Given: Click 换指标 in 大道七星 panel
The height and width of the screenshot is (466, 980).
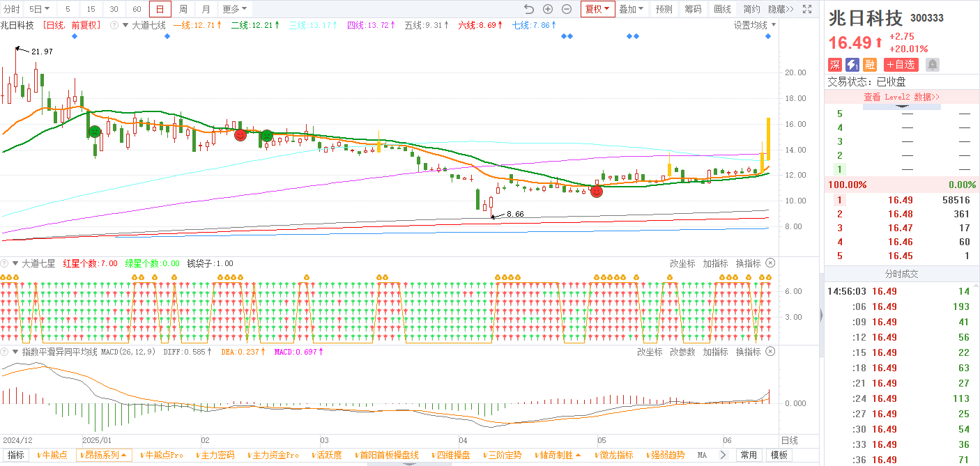Looking at the screenshot, I should [748, 263].
